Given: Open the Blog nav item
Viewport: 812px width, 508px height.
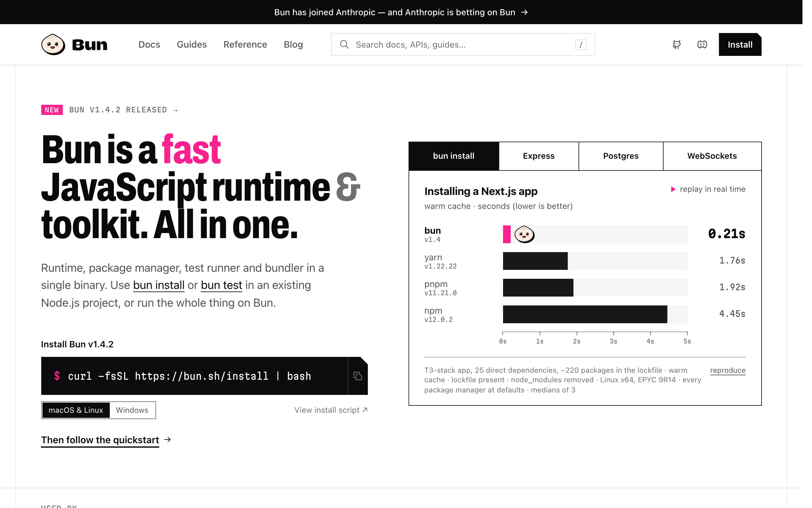Looking at the screenshot, I should pyautogui.click(x=293, y=44).
